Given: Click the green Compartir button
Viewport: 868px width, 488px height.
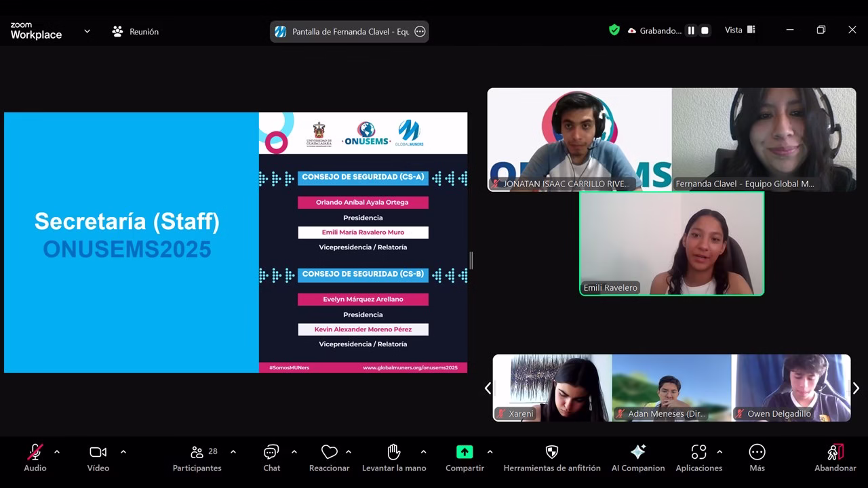Looking at the screenshot, I should [465, 452].
